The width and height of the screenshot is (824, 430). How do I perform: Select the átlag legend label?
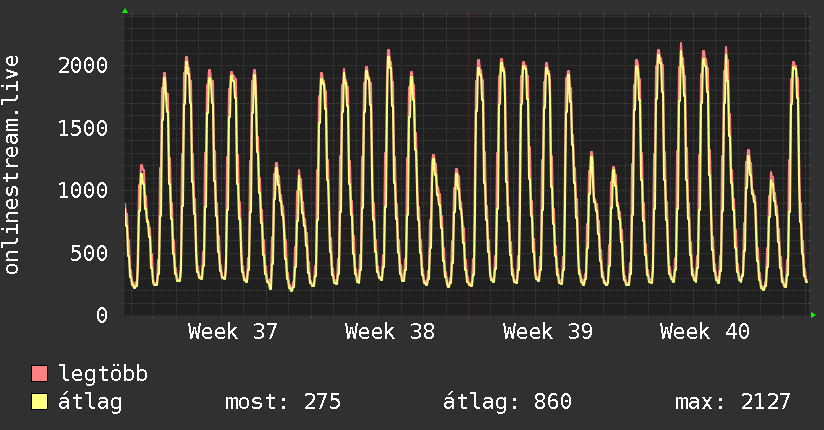[90, 402]
